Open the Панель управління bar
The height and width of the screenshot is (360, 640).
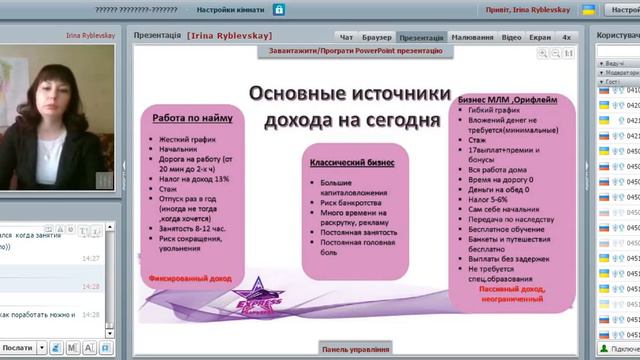pos(356,349)
